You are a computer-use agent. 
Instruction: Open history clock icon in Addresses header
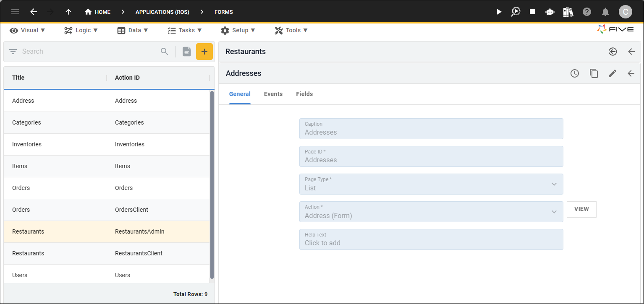coord(575,73)
